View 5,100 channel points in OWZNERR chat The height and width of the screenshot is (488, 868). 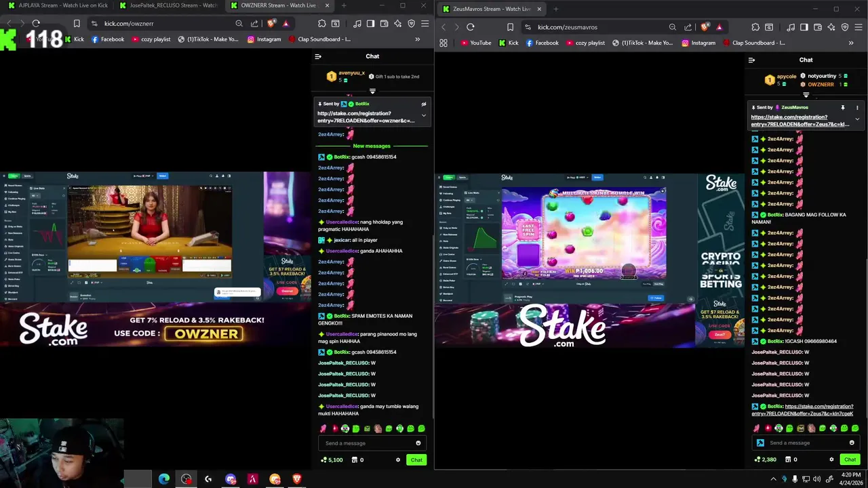click(332, 460)
